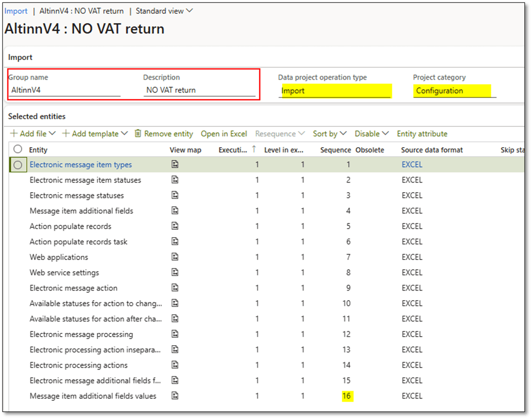This screenshot has height=419, width=532.
Task: Open view map icon for Electronic message processing
Action: [174, 334]
